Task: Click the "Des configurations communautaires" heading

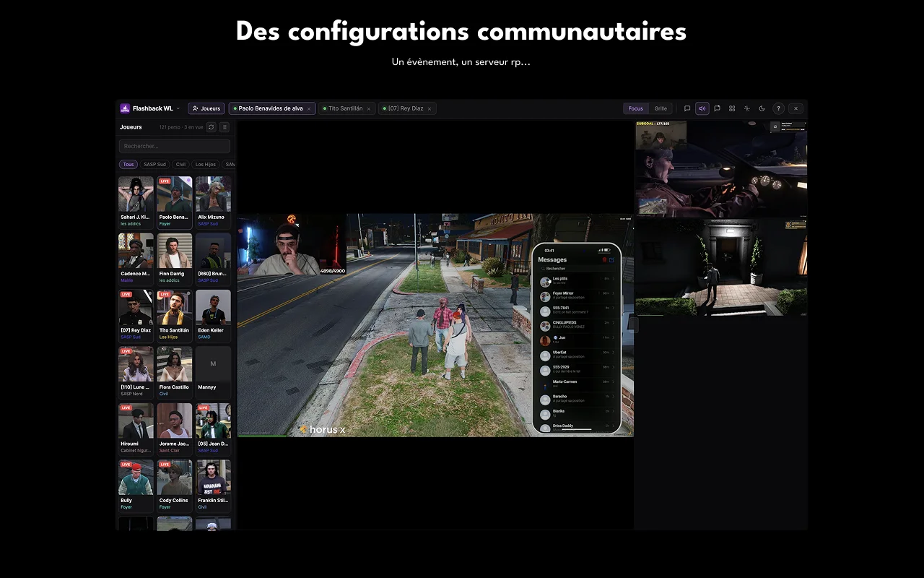Action: [x=461, y=32]
